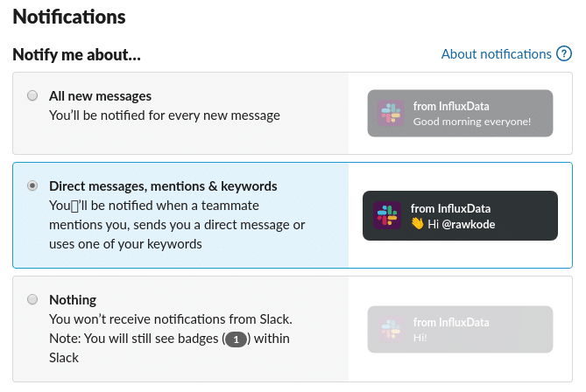Click the dark "Hi @rawkode" notification preview
The image size is (586, 392).
(460, 215)
